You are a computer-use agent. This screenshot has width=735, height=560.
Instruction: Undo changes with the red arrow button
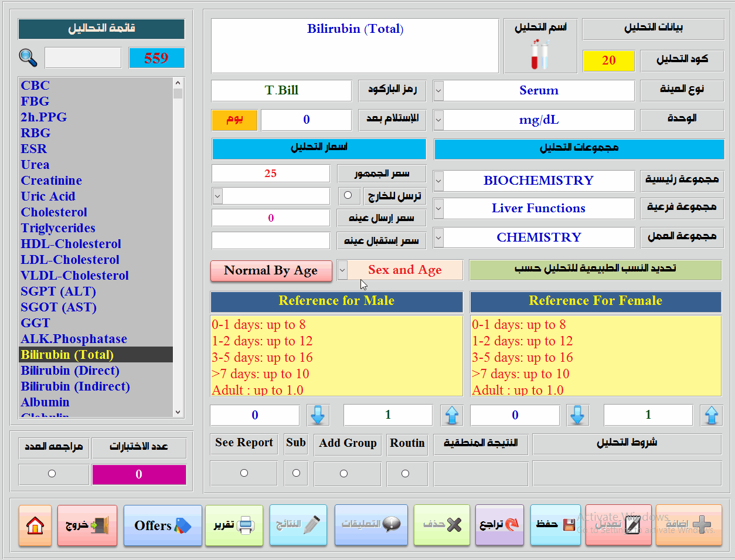click(499, 525)
